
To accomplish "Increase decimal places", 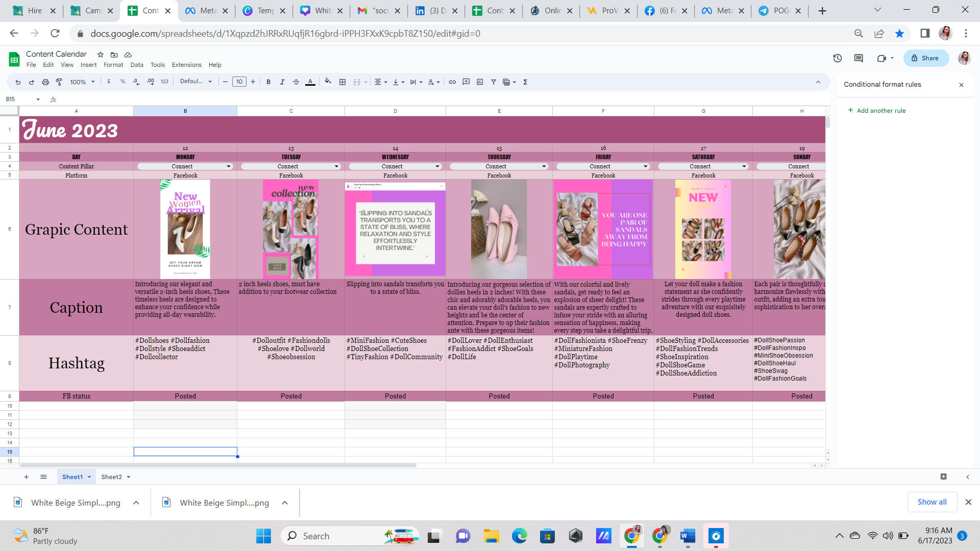I will (150, 82).
